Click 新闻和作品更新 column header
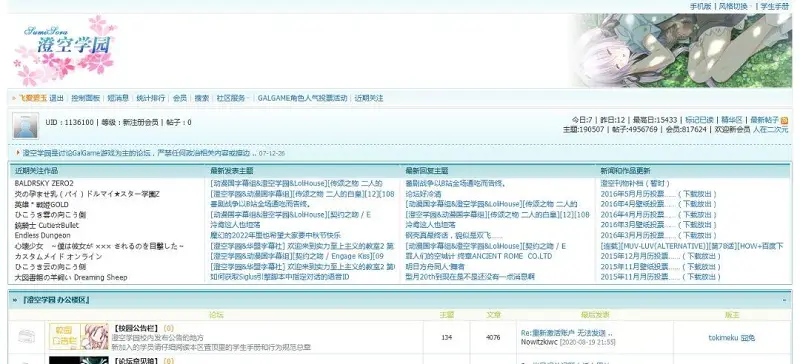 [x=626, y=171]
